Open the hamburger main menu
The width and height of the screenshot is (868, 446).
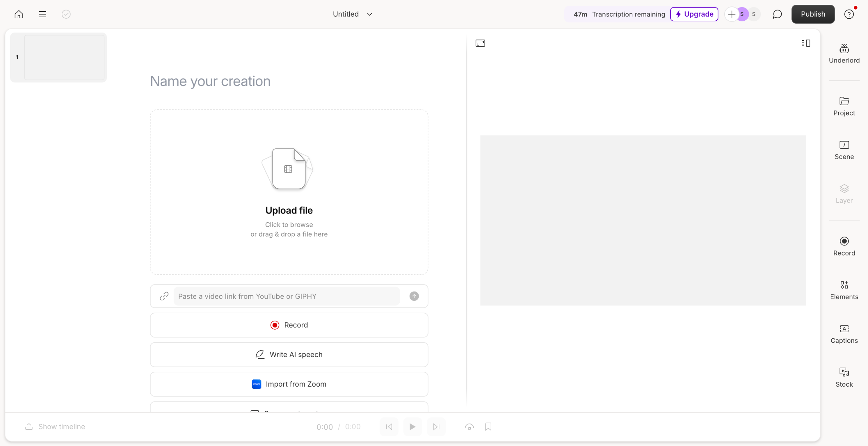(x=42, y=14)
